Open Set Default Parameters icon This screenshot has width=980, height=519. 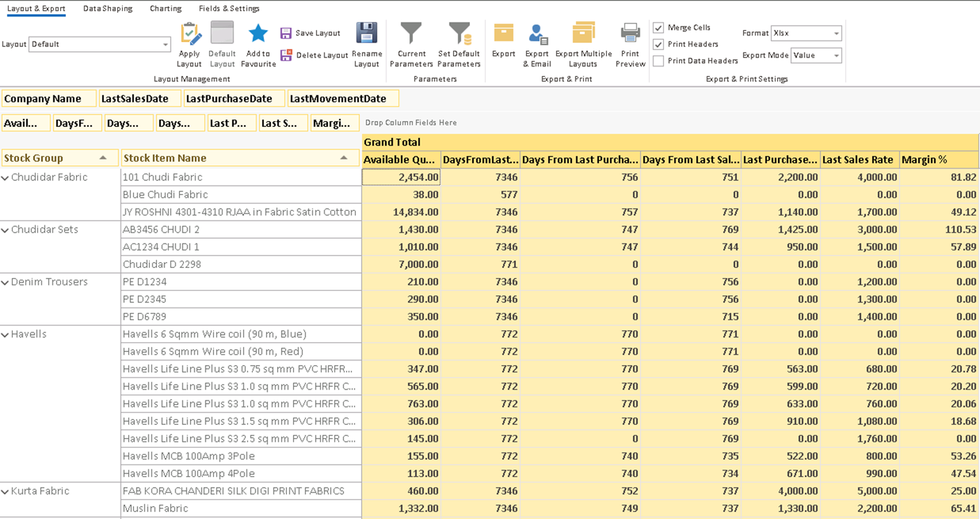point(459,34)
